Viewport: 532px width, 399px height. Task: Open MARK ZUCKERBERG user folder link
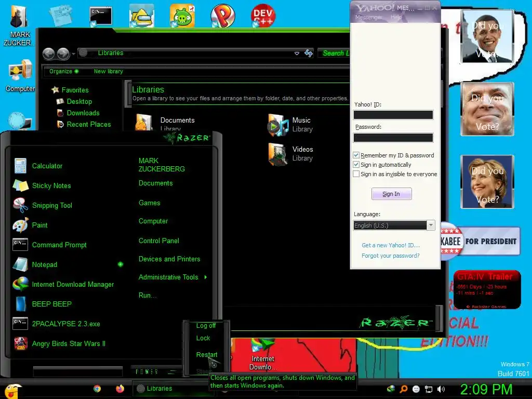162,165
